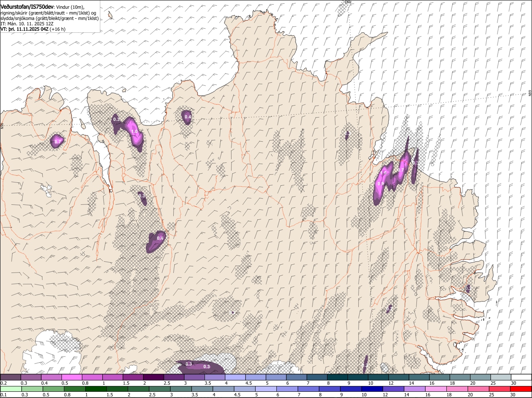Pick lower legend swatch between 6 and 7
The height and width of the screenshot is (398, 532).
[287, 389]
